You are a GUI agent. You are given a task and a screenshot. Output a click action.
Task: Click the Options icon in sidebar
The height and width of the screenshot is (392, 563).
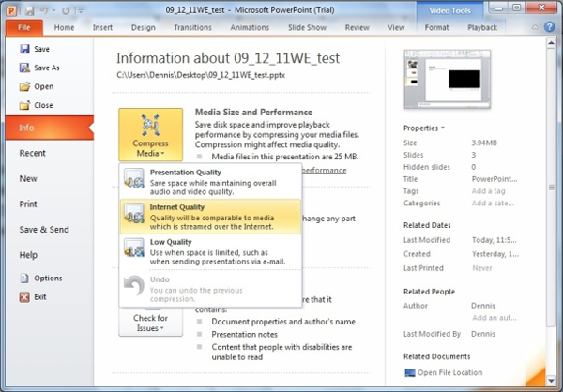24,278
